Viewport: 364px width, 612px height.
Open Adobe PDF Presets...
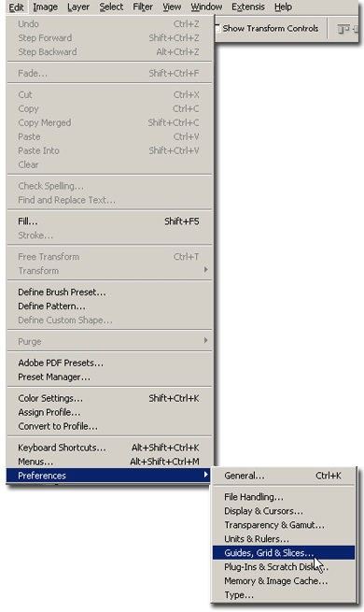(x=109, y=363)
